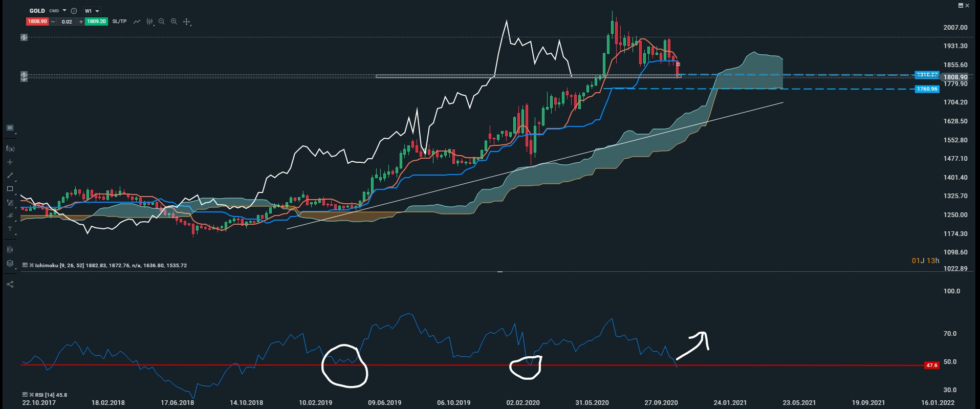Click the blue 1760.96 price level label
Viewport: 980px width, 409px height.
[x=927, y=89]
